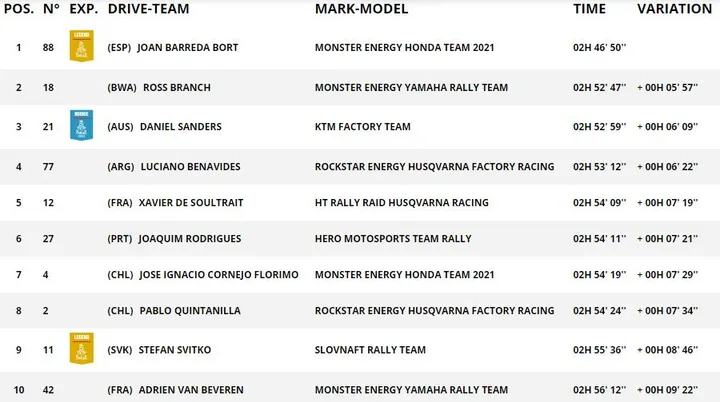Open Adrien Van Beveren rider entry

(191, 390)
